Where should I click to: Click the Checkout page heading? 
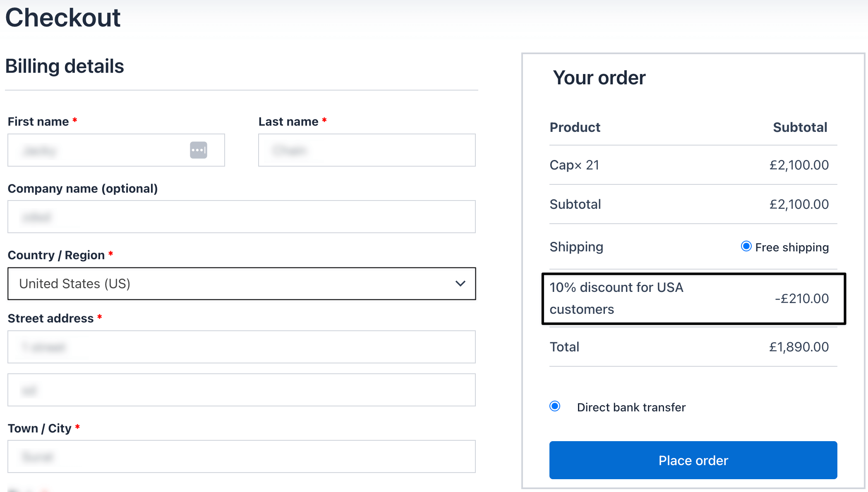[x=63, y=17]
